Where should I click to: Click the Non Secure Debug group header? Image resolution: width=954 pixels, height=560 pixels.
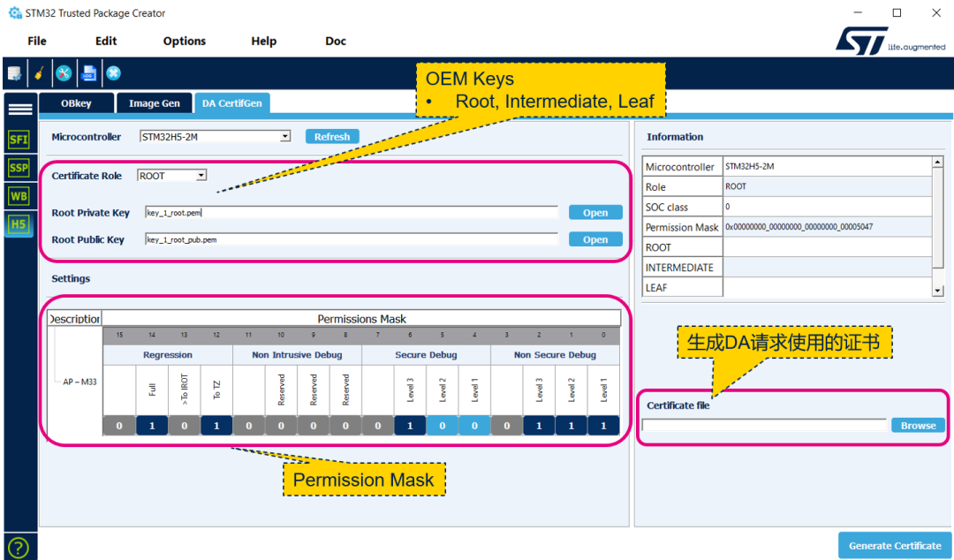click(x=555, y=355)
